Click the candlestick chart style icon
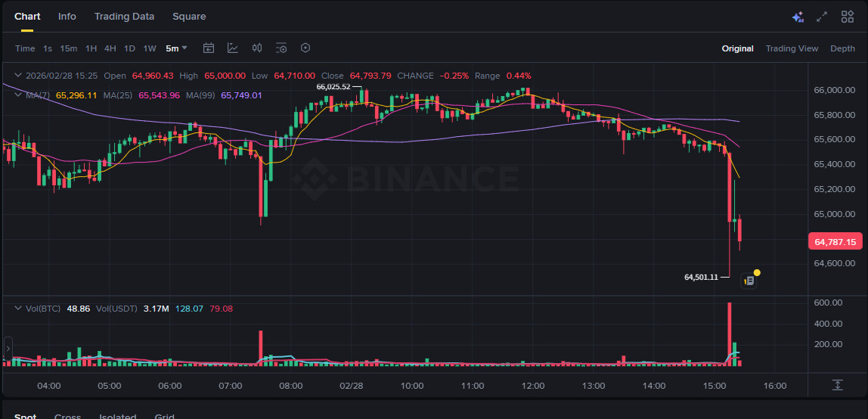868x419 pixels. click(x=257, y=48)
